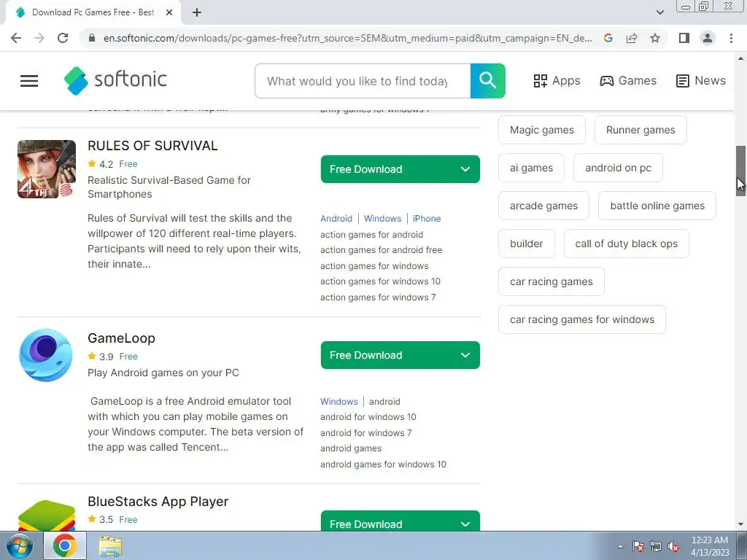Screen dimensions: 747x560
Task: Click the RULES OF SURVIVAL game thumbnail
Action: click(x=47, y=169)
